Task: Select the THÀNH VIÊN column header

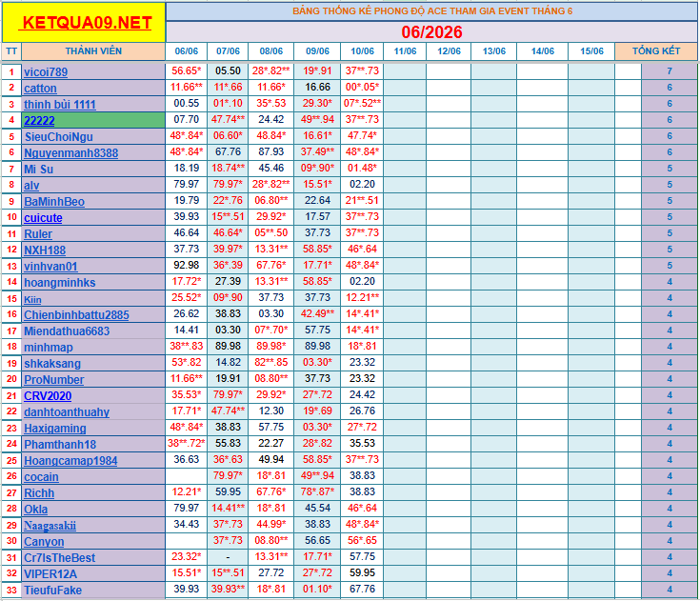Action: pos(93,50)
